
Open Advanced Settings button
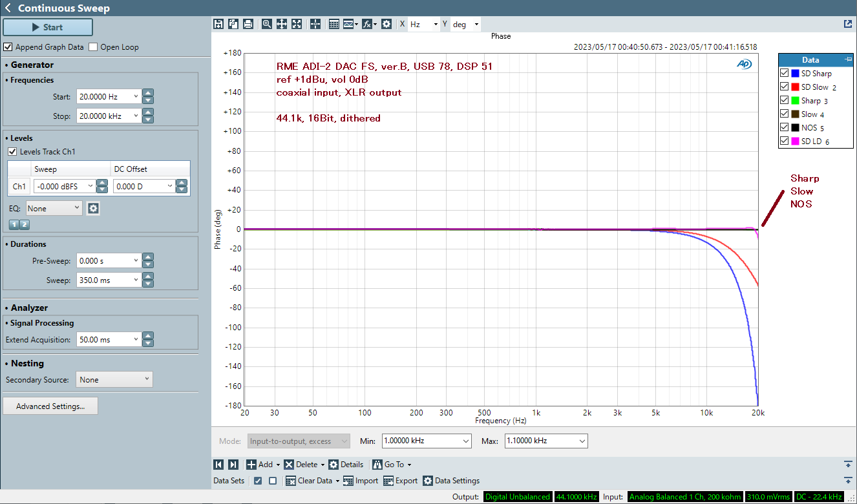tap(50, 406)
